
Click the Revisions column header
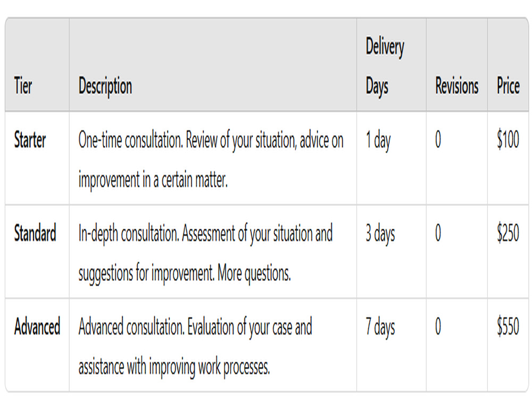coord(456,86)
